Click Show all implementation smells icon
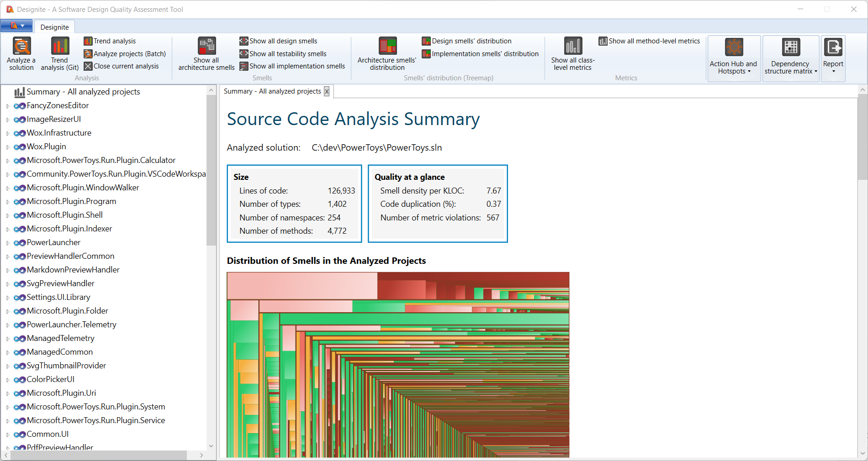Screen dimensions: 868x461 (x=244, y=66)
